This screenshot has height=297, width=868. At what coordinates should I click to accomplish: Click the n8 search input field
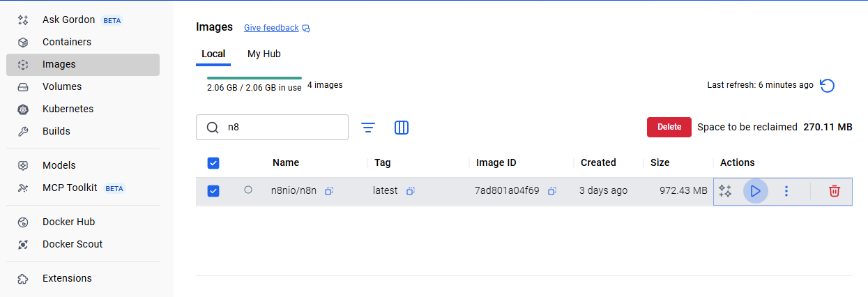[x=272, y=128]
